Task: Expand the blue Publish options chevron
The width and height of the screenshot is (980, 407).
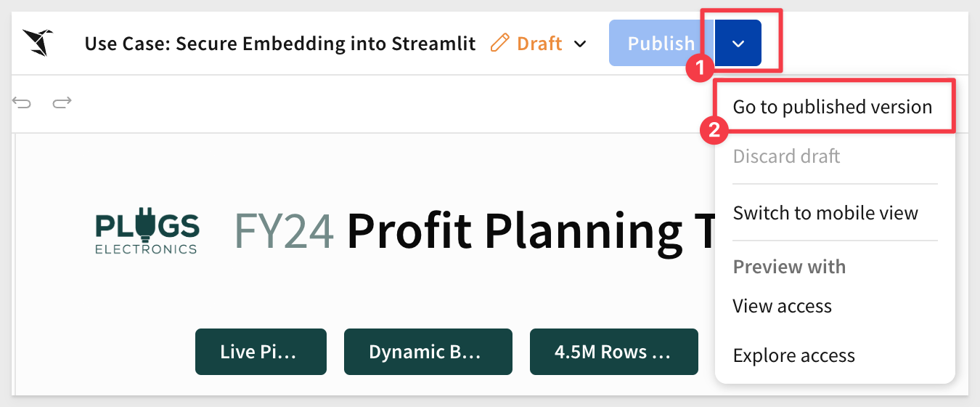Action: (x=738, y=44)
